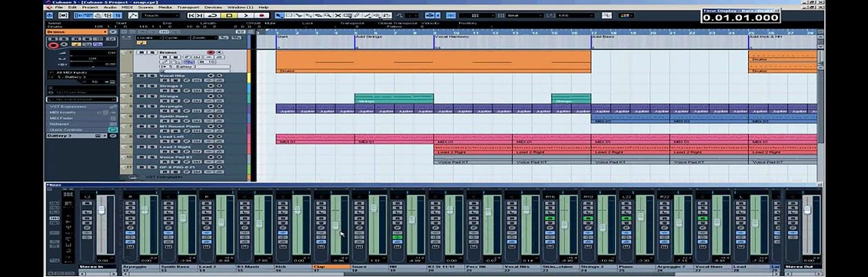Select the Play speaker tool
This screenshot has width=868, height=277.
pyautogui.click(x=377, y=15)
